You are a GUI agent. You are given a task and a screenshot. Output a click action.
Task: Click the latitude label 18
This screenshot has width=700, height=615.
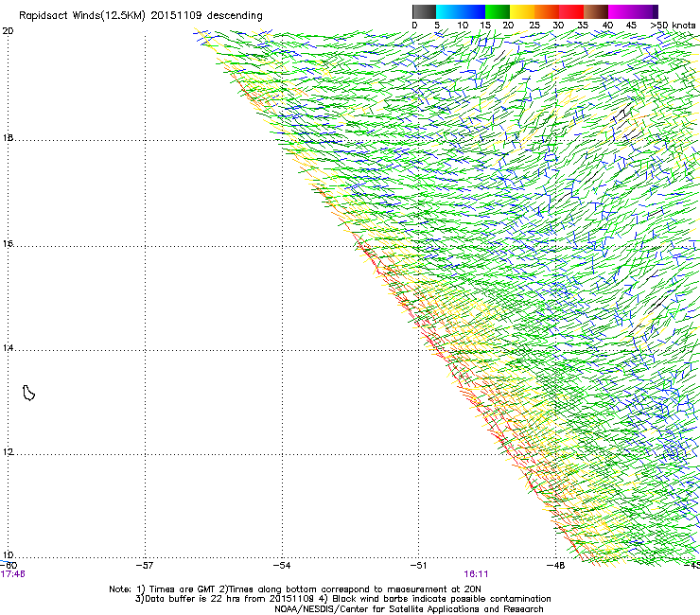8,138
